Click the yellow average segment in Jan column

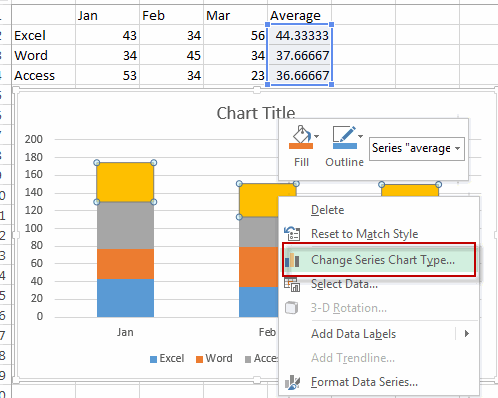pyautogui.click(x=125, y=182)
